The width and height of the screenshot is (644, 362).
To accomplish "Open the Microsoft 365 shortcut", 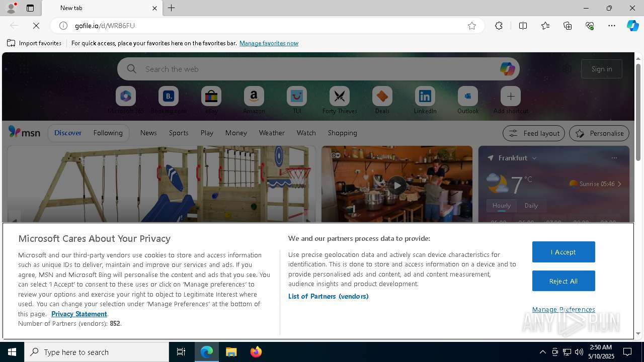I will (x=126, y=100).
